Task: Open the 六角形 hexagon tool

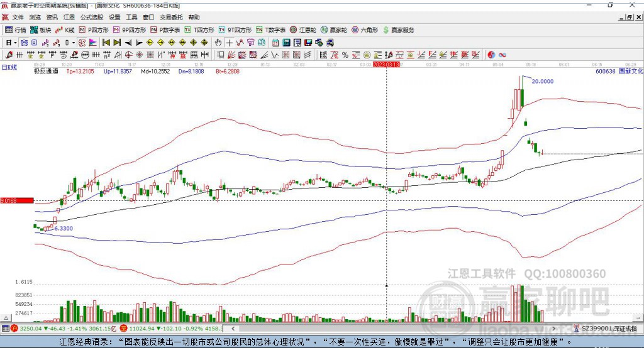Action: [365, 30]
